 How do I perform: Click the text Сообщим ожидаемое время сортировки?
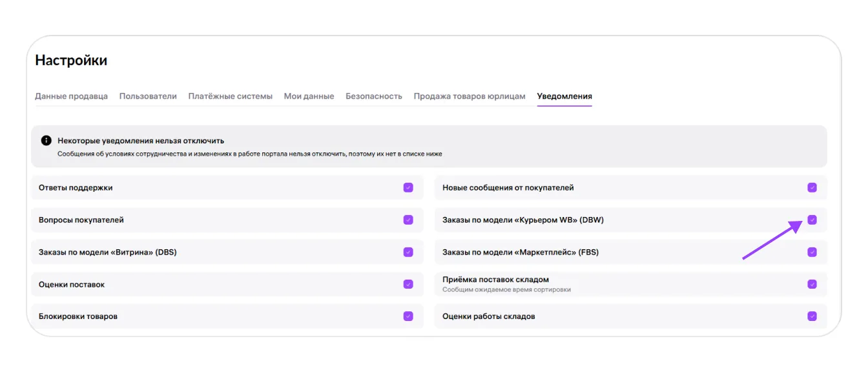[506, 289]
